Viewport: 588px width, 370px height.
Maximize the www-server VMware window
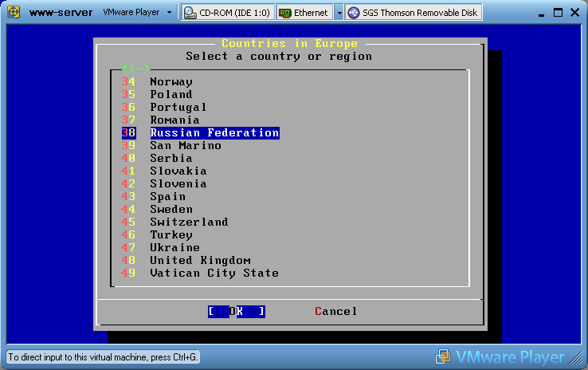tap(558, 13)
